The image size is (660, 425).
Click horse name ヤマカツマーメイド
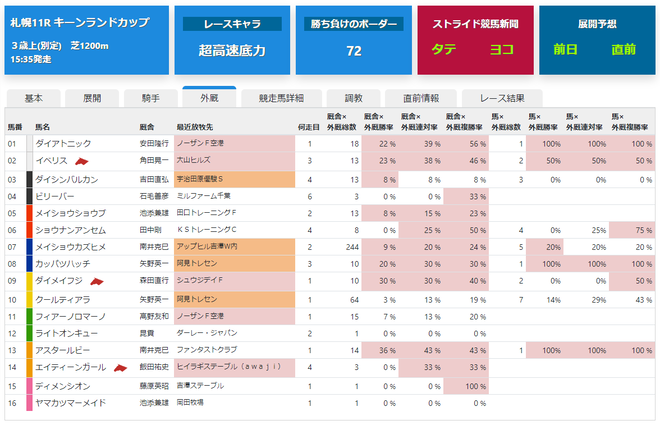click(x=70, y=403)
